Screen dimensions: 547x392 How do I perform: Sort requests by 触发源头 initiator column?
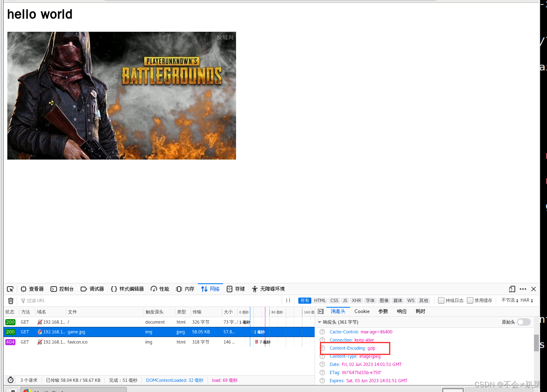pyautogui.click(x=160, y=312)
